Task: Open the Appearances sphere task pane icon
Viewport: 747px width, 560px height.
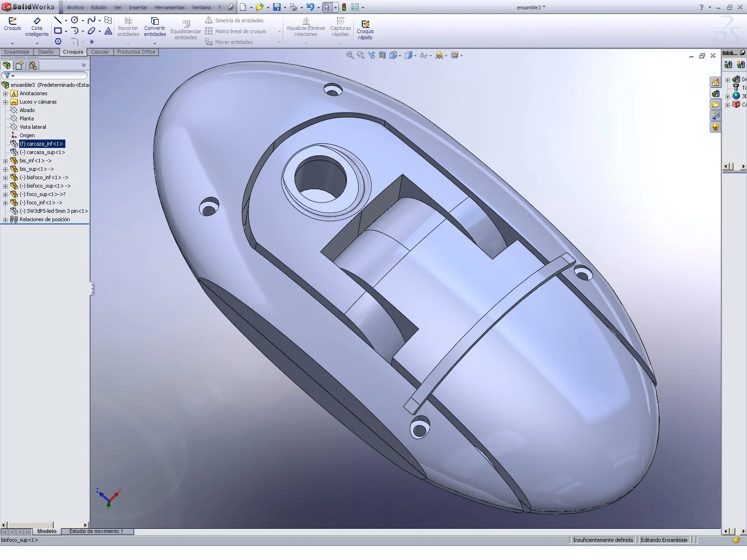Action: 715,127
